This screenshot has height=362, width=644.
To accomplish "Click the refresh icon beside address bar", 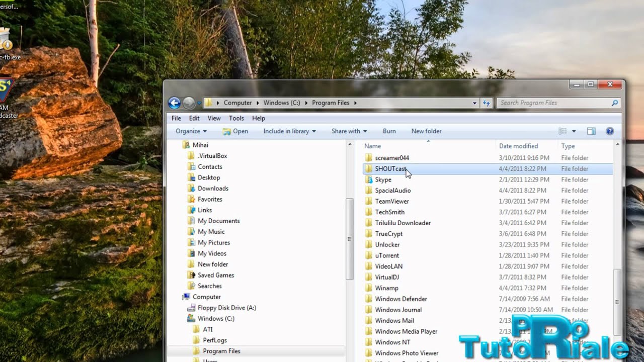I will [486, 103].
